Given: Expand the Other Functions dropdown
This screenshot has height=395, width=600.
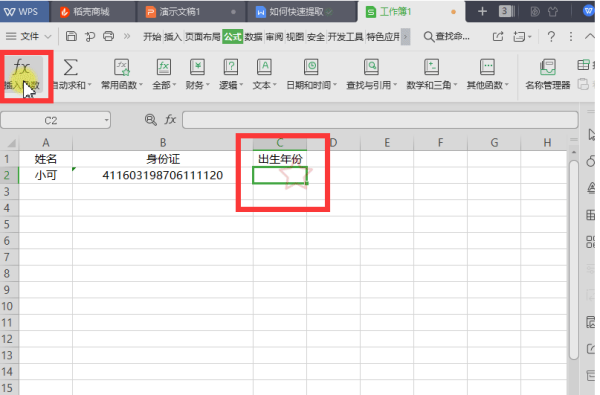Looking at the screenshot, I should (x=507, y=85).
